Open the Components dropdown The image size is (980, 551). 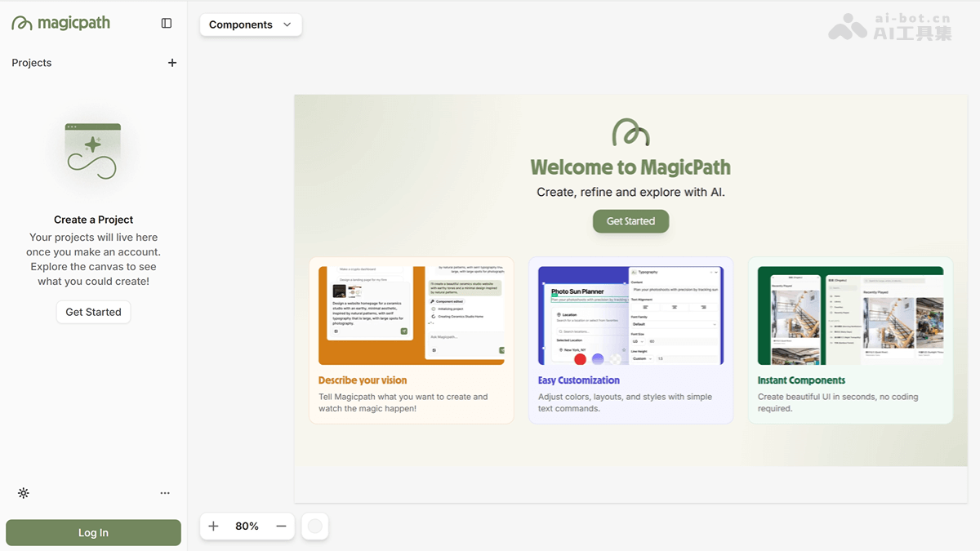pos(251,24)
